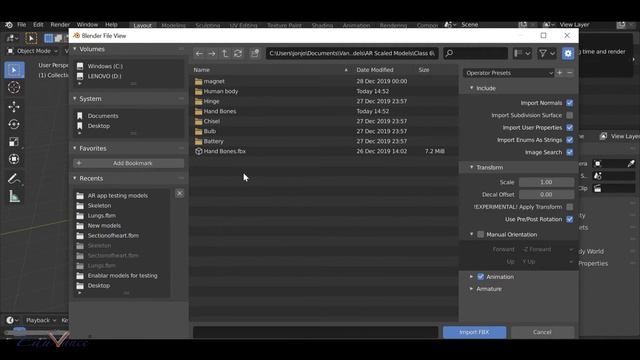Image resolution: width=640 pixels, height=360 pixels.
Task: Sort files by Date Modified column
Action: [375, 70]
